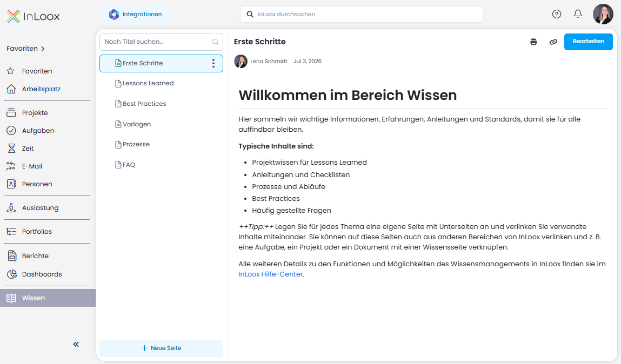The width and height of the screenshot is (621, 364).
Task: Open the Lessons Learned page
Action: click(x=161, y=84)
